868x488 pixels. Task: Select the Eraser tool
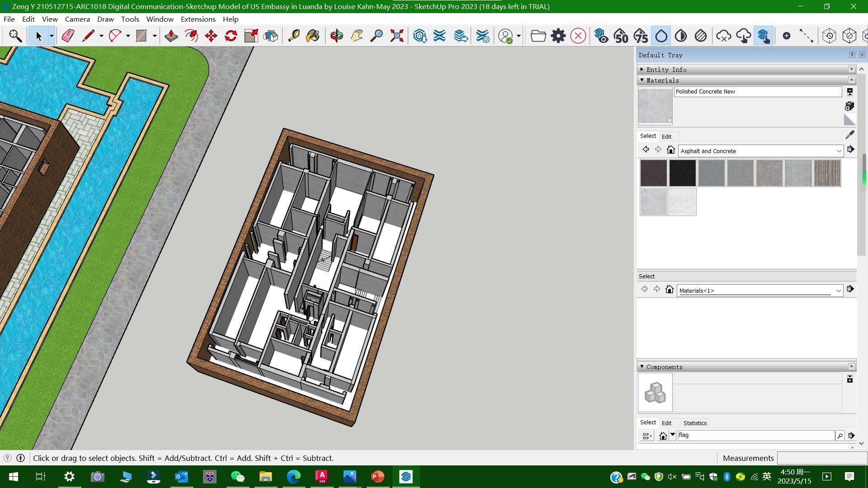click(68, 36)
